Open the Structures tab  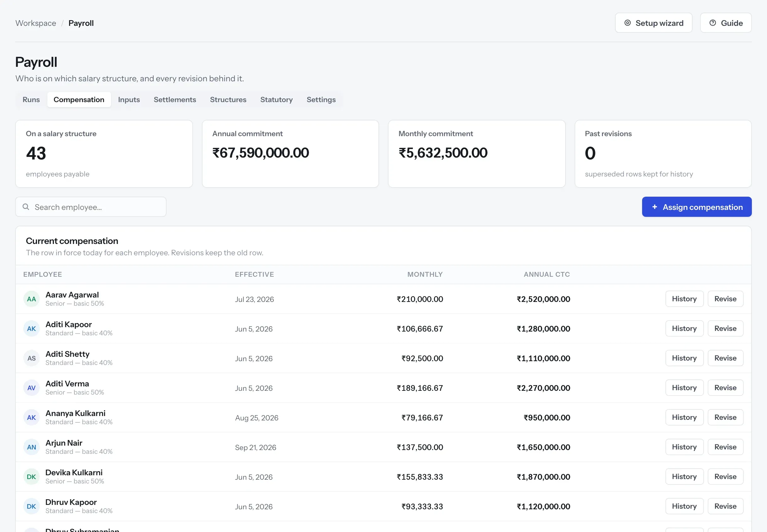228,100
